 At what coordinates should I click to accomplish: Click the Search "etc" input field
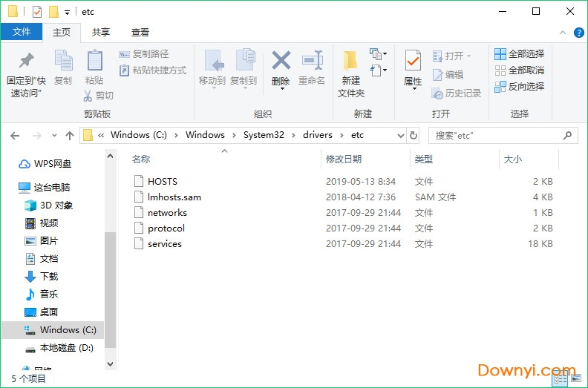click(503, 135)
